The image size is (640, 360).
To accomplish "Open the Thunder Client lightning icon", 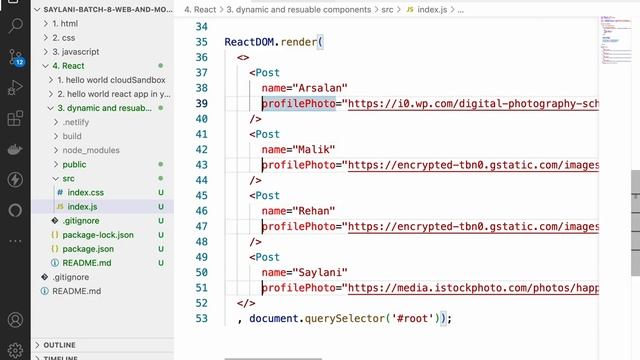I will coord(15,180).
